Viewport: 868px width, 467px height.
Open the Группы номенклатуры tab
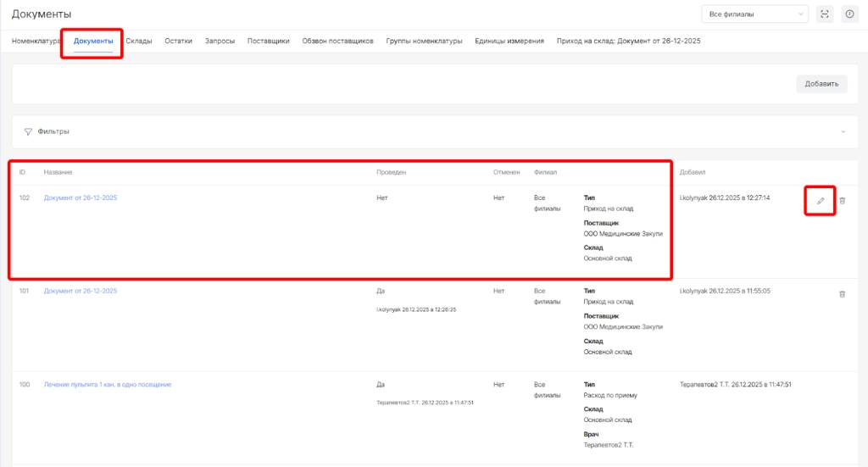click(x=424, y=41)
